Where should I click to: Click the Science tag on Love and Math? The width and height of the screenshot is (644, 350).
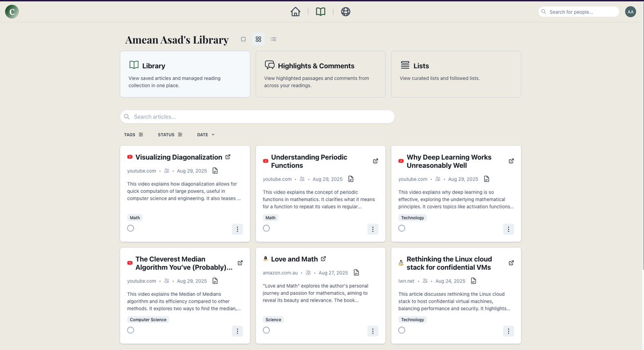[273, 319]
